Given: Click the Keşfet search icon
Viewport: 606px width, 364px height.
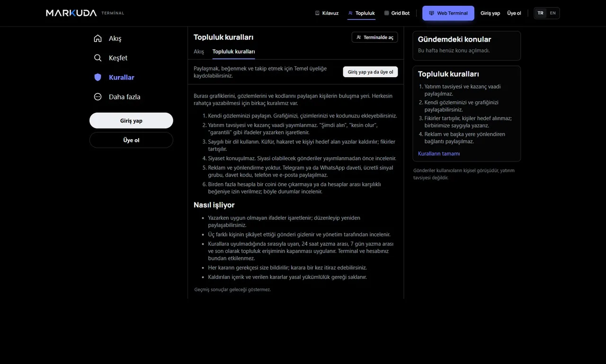Looking at the screenshot, I should [x=98, y=58].
